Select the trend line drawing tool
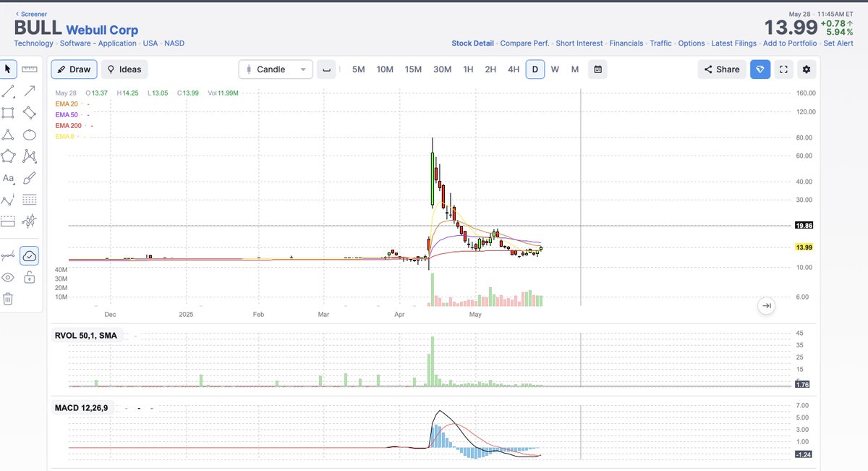The width and height of the screenshot is (868, 471). 9,90
